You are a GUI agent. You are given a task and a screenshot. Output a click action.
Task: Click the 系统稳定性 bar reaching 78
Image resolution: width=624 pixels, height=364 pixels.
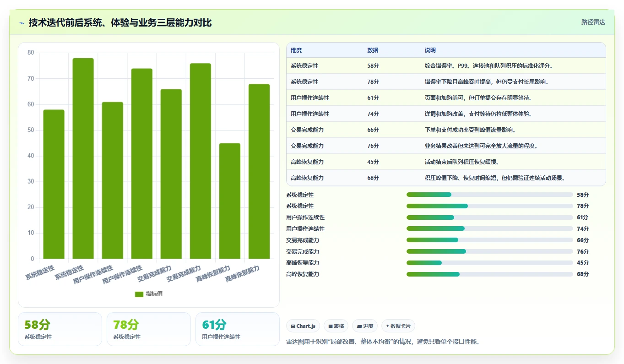[x=83, y=158]
